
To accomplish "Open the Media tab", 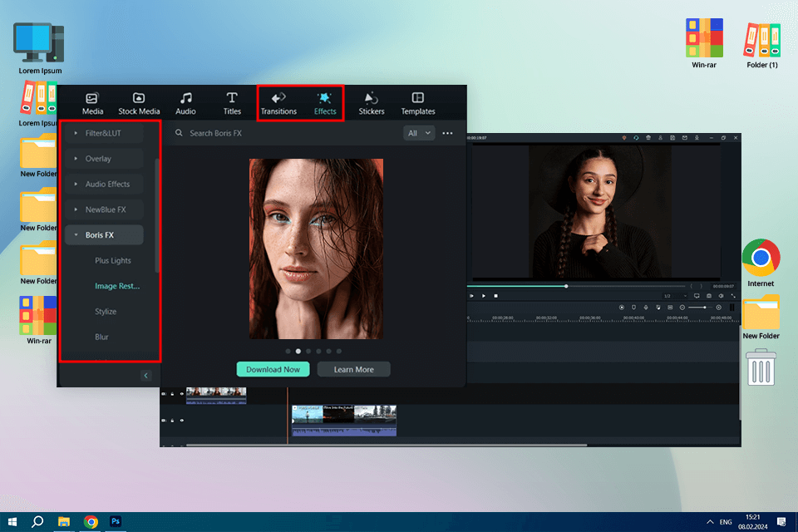I will click(x=92, y=103).
